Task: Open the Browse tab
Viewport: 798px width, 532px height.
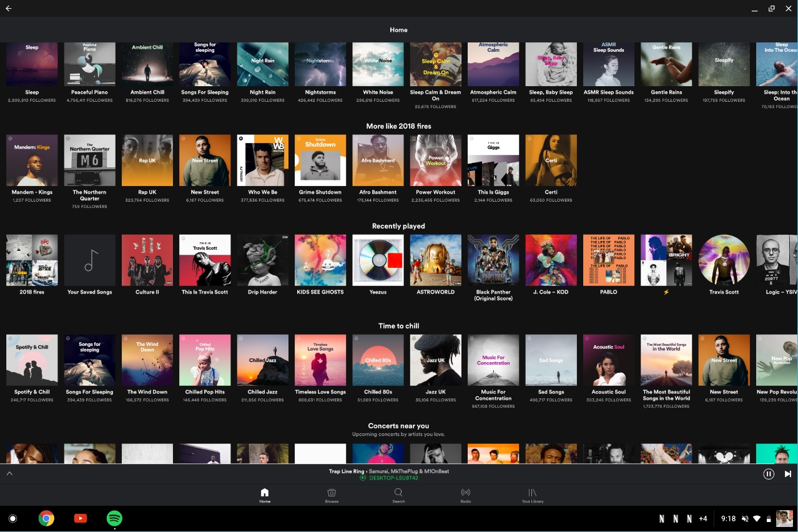Action: click(x=332, y=496)
